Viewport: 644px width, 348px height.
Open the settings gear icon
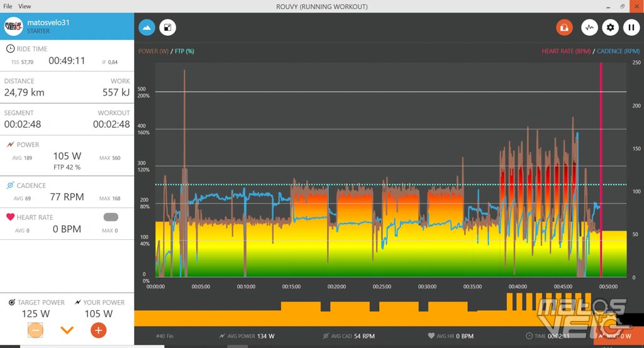610,28
